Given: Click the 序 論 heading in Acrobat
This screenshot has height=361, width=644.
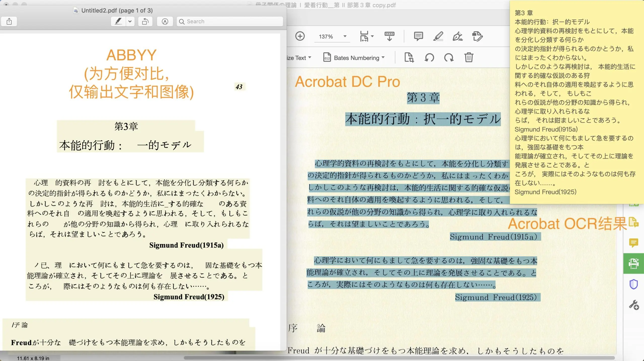Looking at the screenshot, I should click(x=307, y=328).
